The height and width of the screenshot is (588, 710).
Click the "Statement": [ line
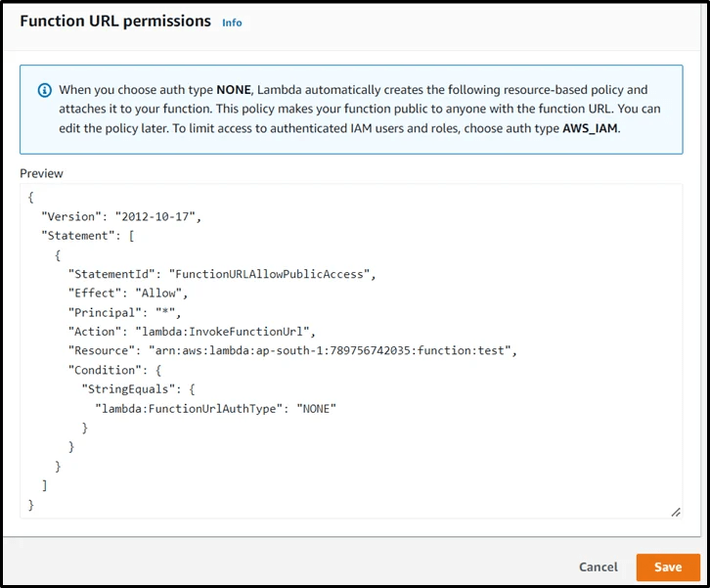click(x=88, y=236)
